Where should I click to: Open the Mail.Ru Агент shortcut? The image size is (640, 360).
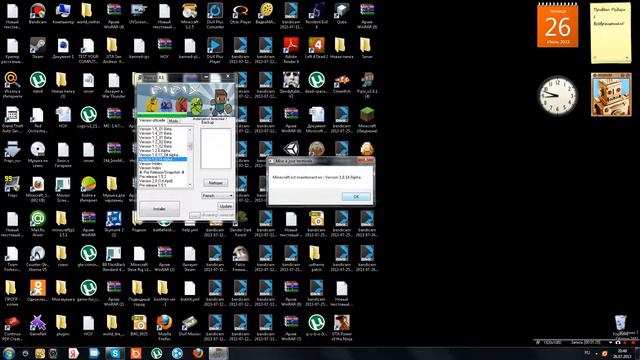click(x=38, y=224)
